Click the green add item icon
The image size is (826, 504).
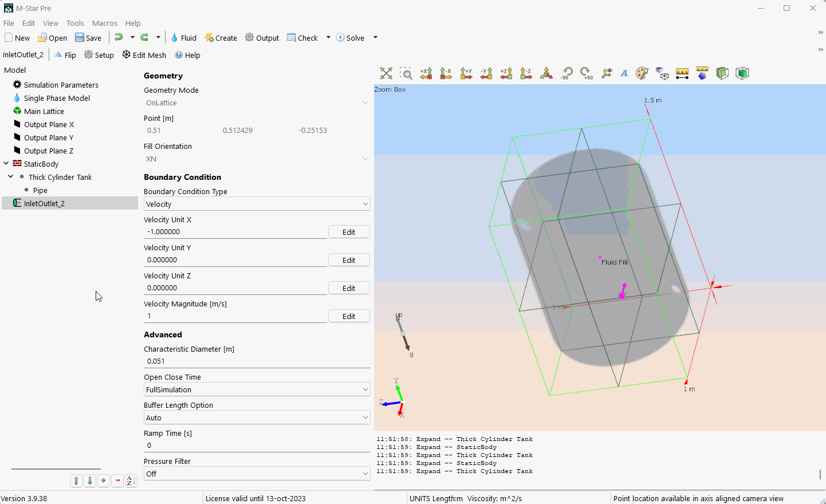point(104,481)
